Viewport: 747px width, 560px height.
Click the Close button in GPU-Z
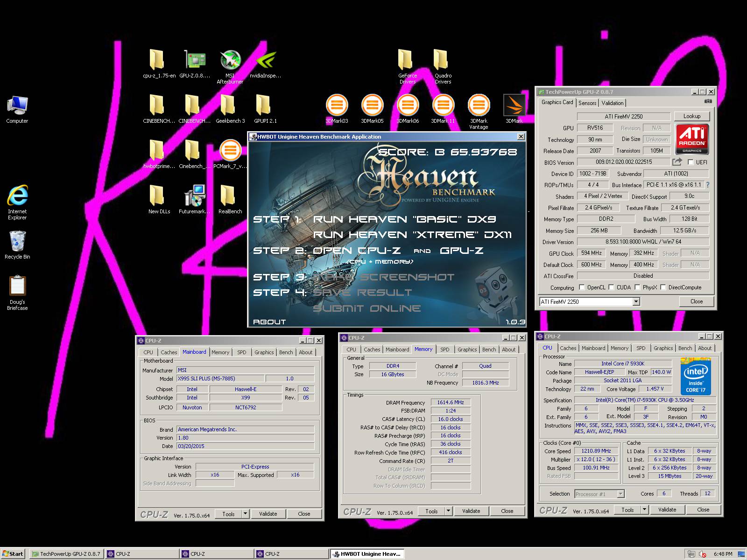[697, 301]
